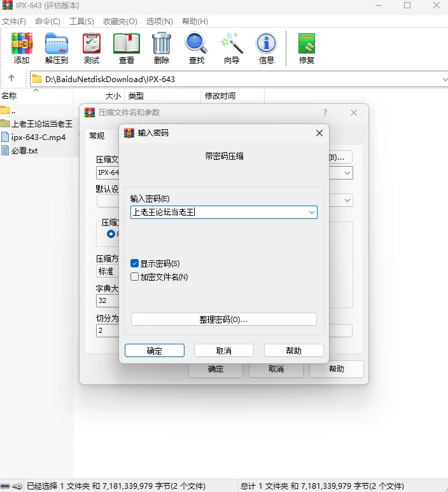
Task: Click the Find (查找) magnifier icon
Action: pyautogui.click(x=197, y=48)
